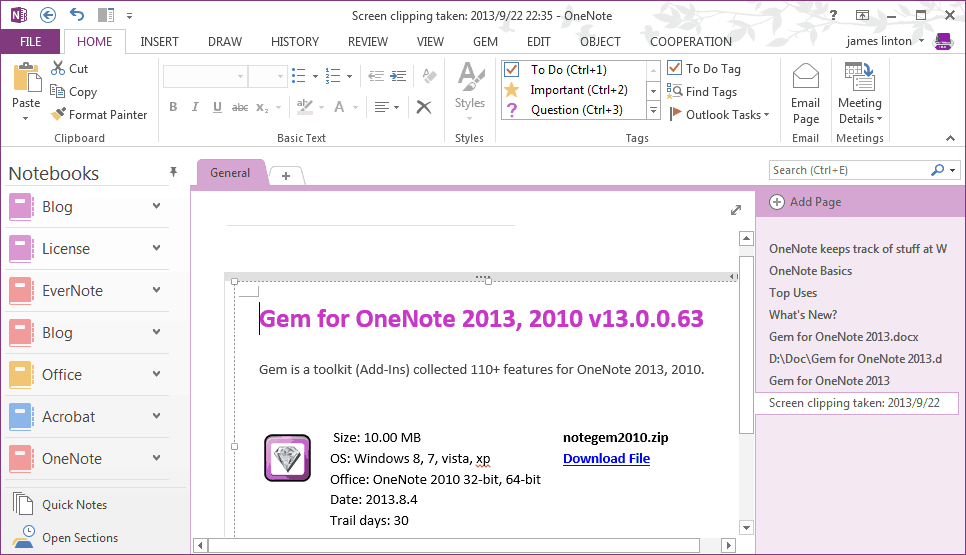Expand the Office notebook chevron

click(x=156, y=373)
